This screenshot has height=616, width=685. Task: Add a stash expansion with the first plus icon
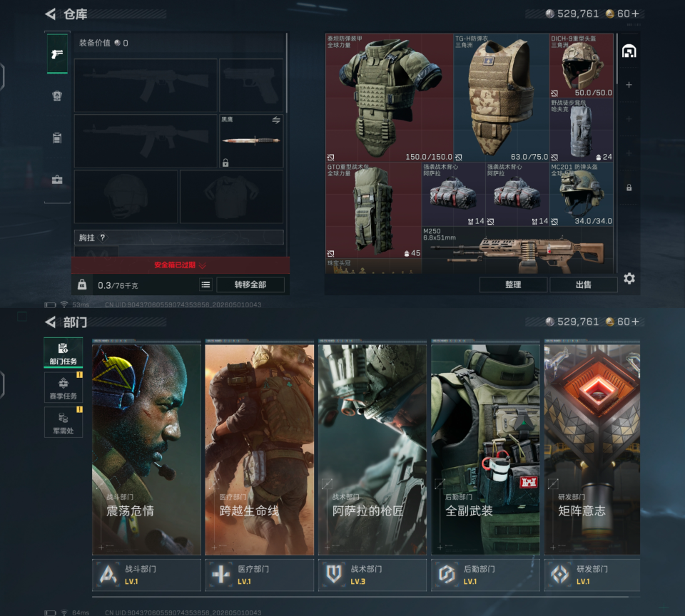[629, 85]
